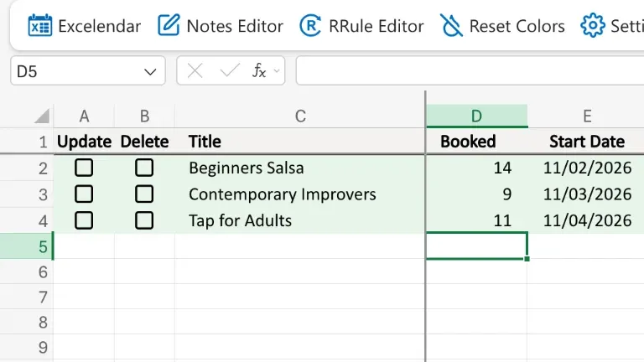Open the small dropdown next to fx
The width and height of the screenshot is (644, 362).
click(x=277, y=71)
